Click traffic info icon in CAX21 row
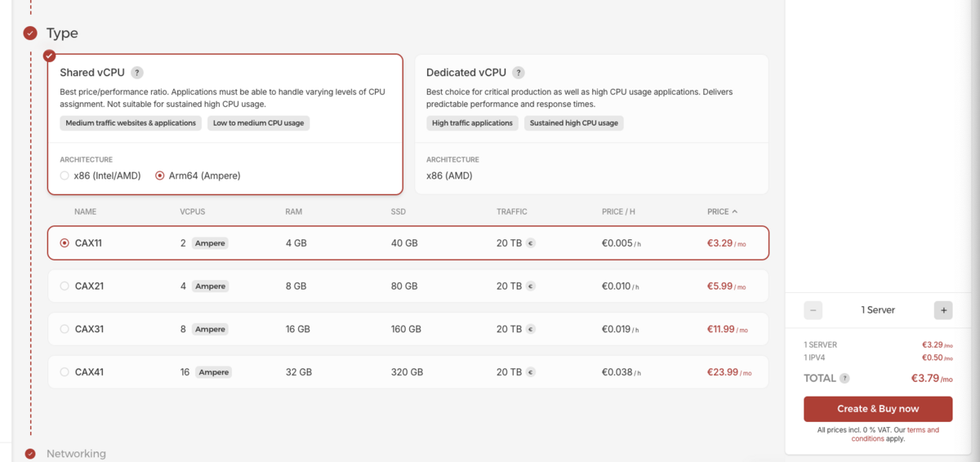This screenshot has height=462, width=980. pos(530,287)
